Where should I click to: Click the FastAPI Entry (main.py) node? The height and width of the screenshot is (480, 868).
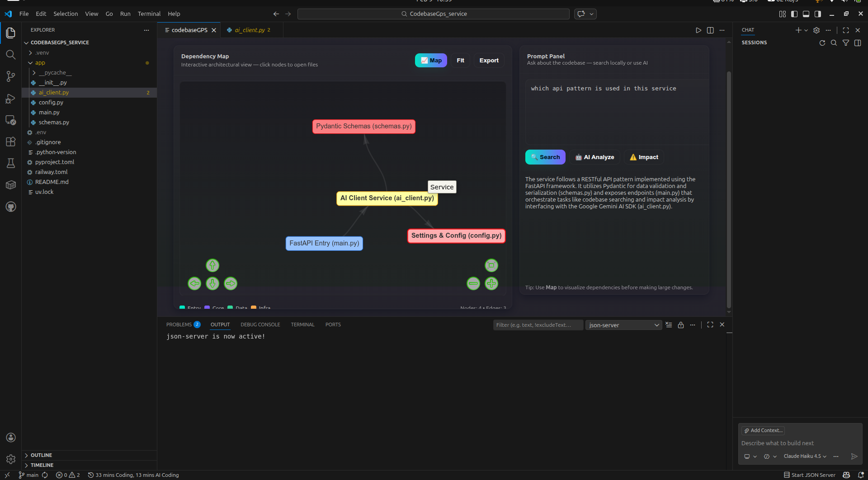pos(324,244)
